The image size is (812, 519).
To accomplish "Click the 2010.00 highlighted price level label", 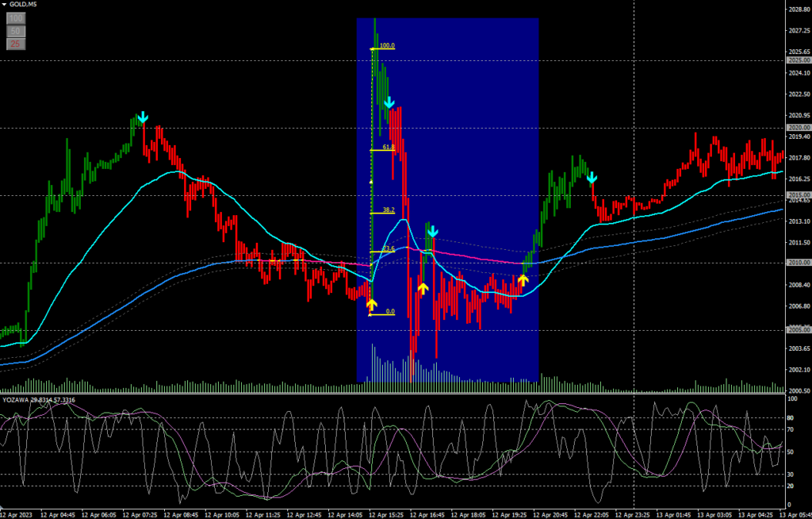I will 799,263.
